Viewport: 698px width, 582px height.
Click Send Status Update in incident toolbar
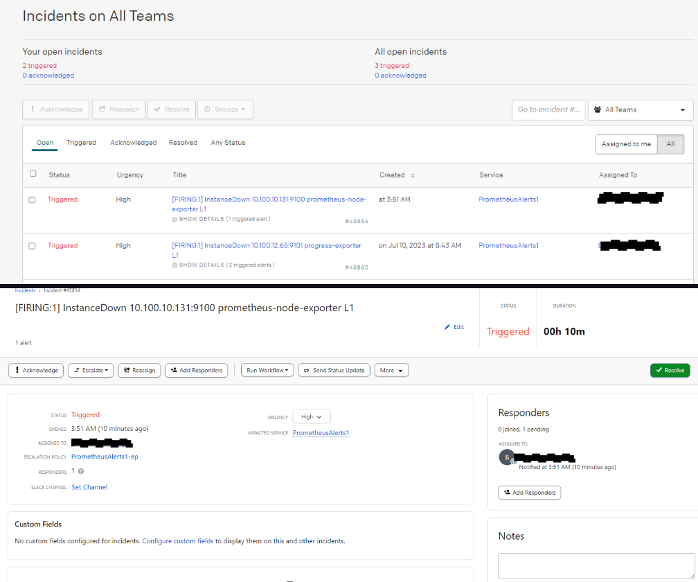pos(335,370)
